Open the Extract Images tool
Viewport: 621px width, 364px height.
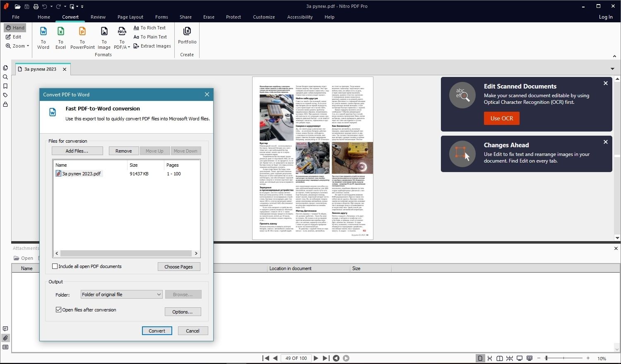point(152,46)
